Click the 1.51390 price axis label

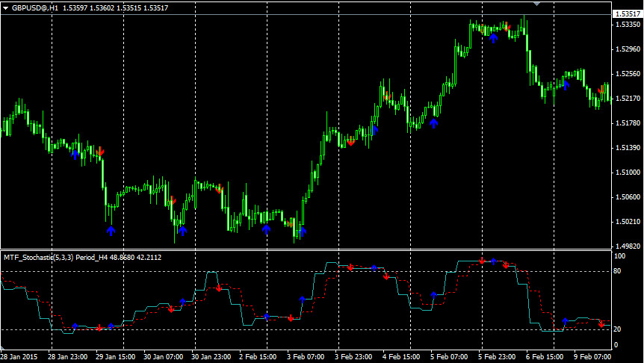point(628,148)
